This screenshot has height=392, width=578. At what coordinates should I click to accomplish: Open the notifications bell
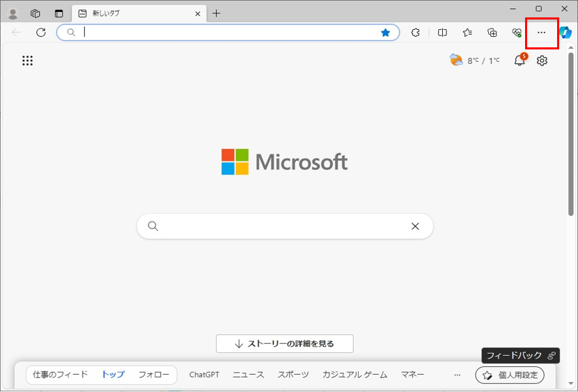click(520, 60)
